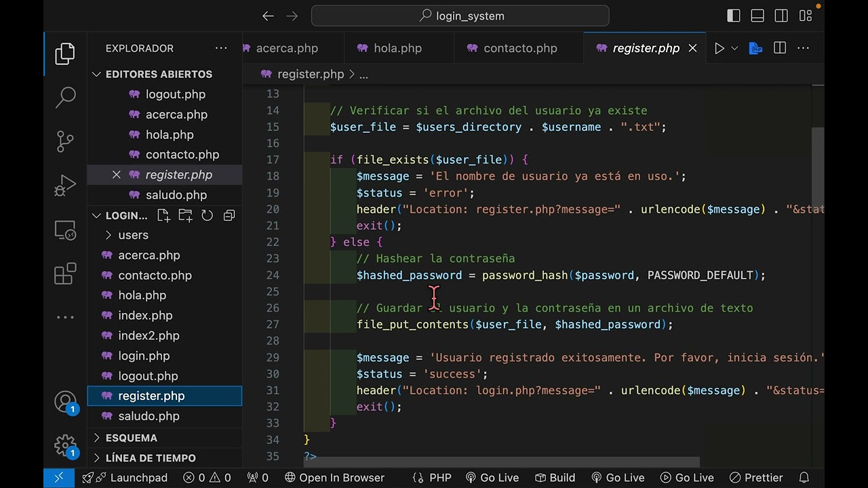Open the Remote Explorer view
Image resolution: width=868 pixels, height=488 pixels.
[65, 230]
